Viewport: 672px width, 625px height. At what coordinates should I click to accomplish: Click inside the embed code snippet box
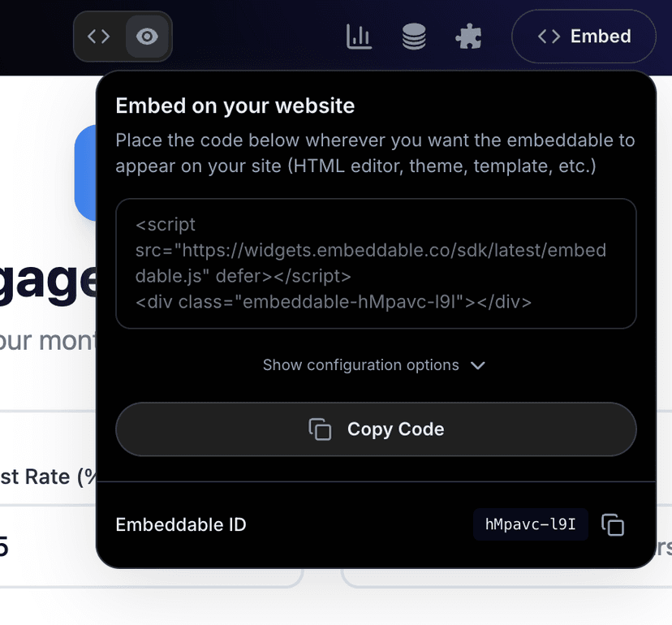376,264
